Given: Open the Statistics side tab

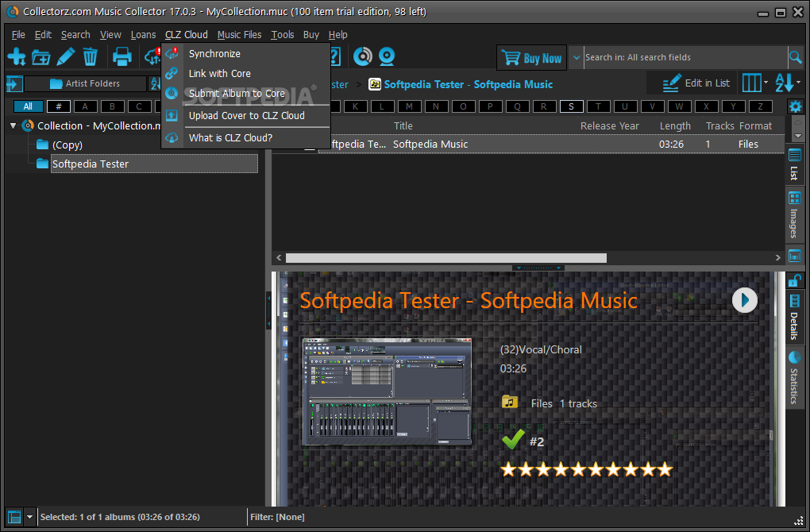Looking at the screenshot, I should tap(794, 378).
